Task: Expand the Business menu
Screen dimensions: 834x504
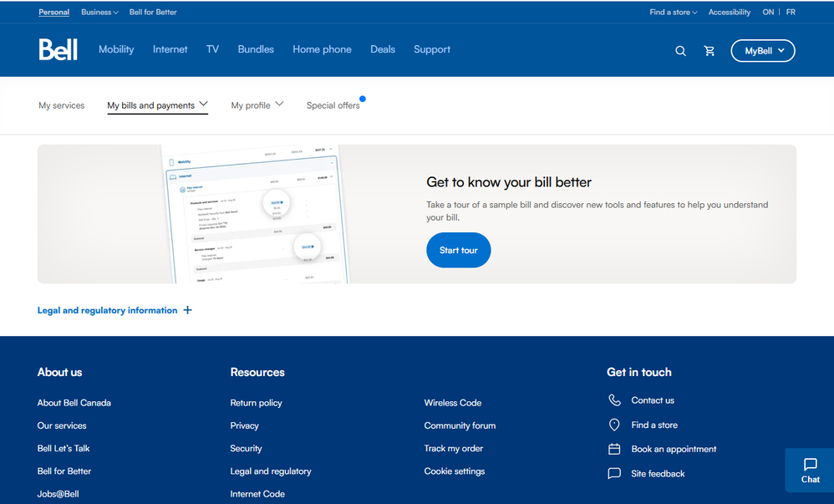Action: [x=99, y=13]
